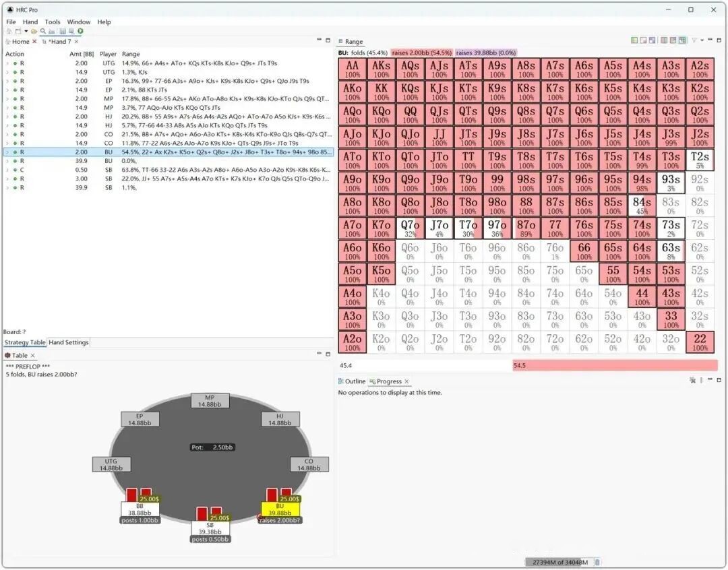Open the dropdown arrow next to new-hand toolbar icon

click(26, 31)
